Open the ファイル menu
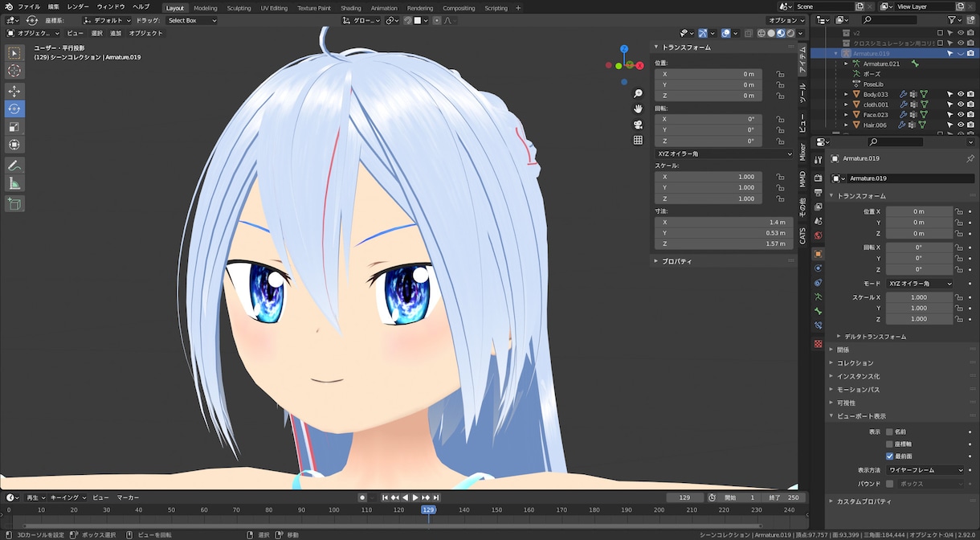 click(x=29, y=6)
